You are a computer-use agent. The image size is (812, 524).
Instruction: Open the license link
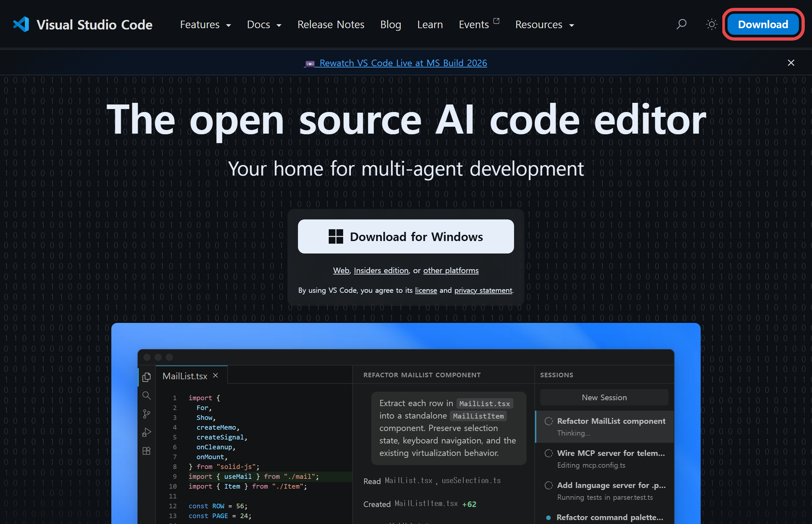(x=426, y=290)
